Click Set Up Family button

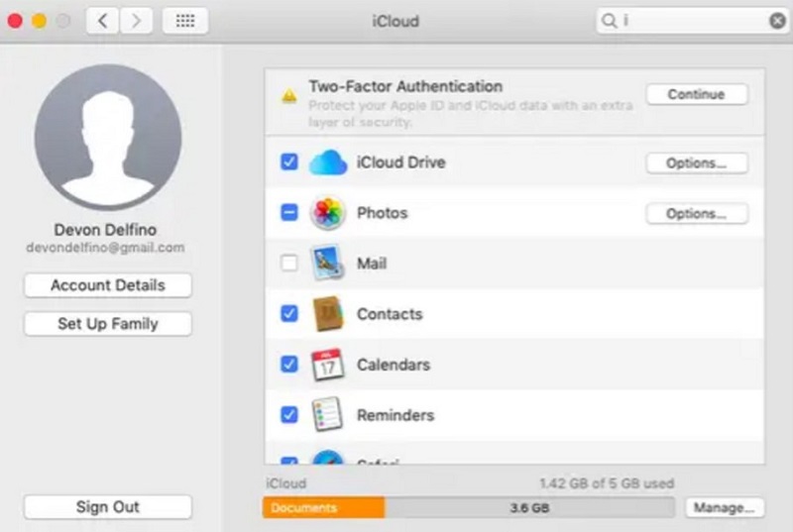[108, 324]
